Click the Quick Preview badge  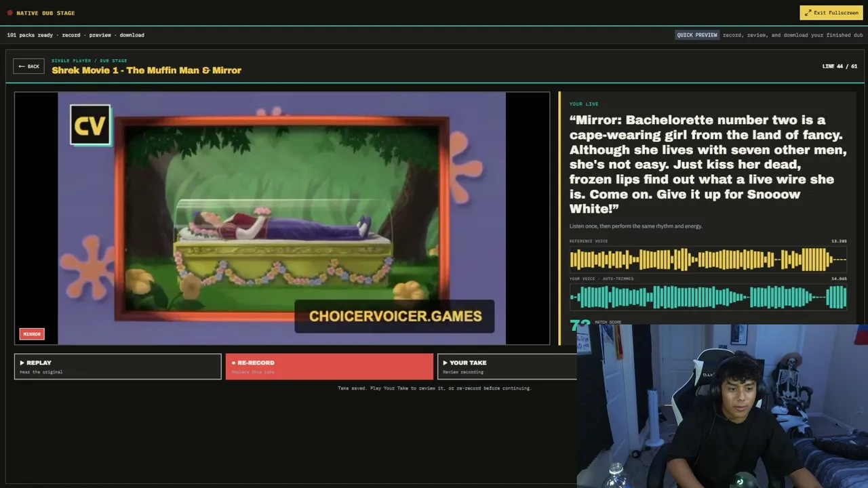[696, 35]
